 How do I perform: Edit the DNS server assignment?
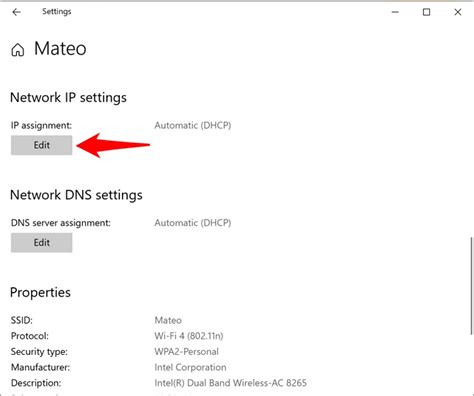click(41, 242)
